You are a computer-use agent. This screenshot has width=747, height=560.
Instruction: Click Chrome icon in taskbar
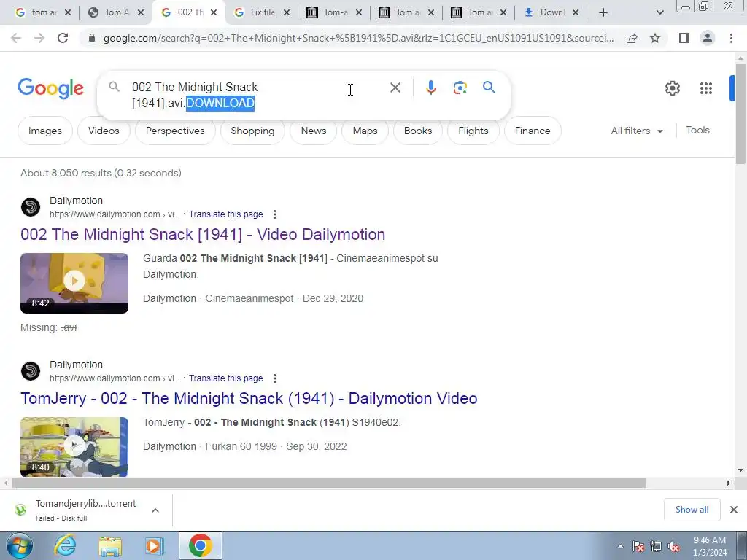[200, 545]
